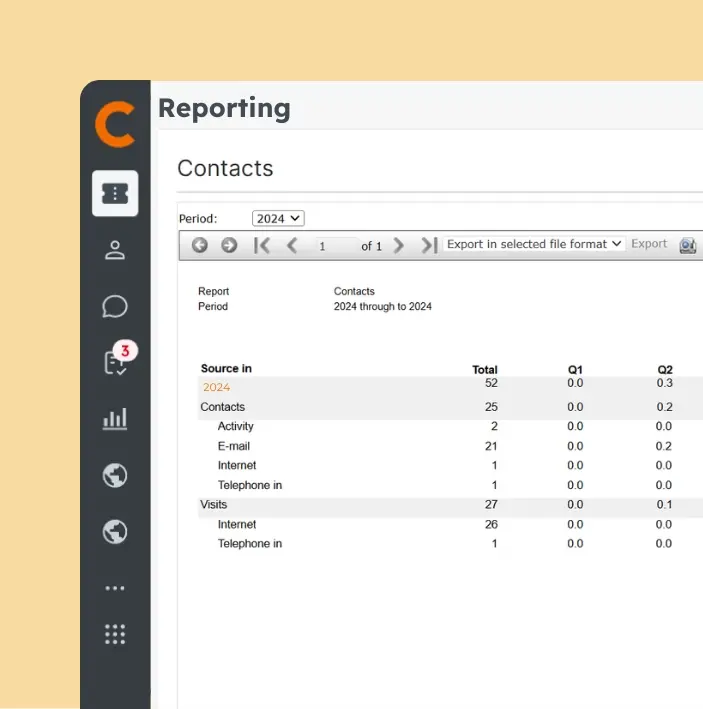Viewport: 703px width, 709px height.
Task: Open the three dots more menu
Action: 115,588
